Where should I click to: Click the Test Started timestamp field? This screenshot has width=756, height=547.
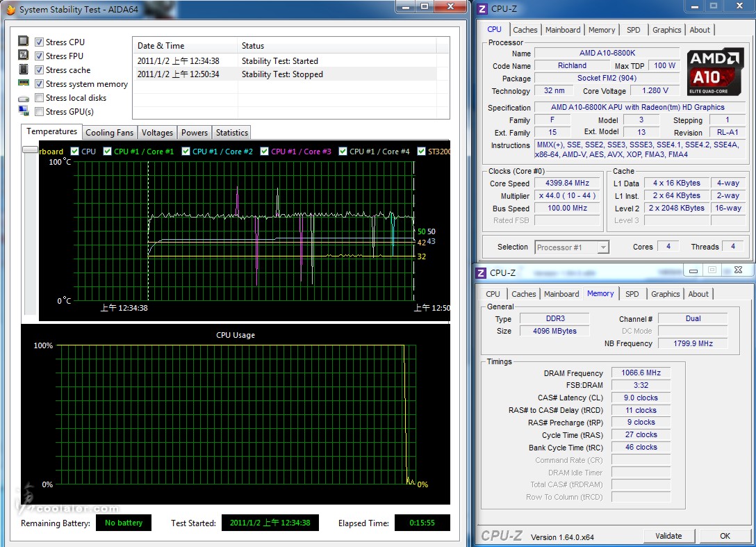(270, 523)
